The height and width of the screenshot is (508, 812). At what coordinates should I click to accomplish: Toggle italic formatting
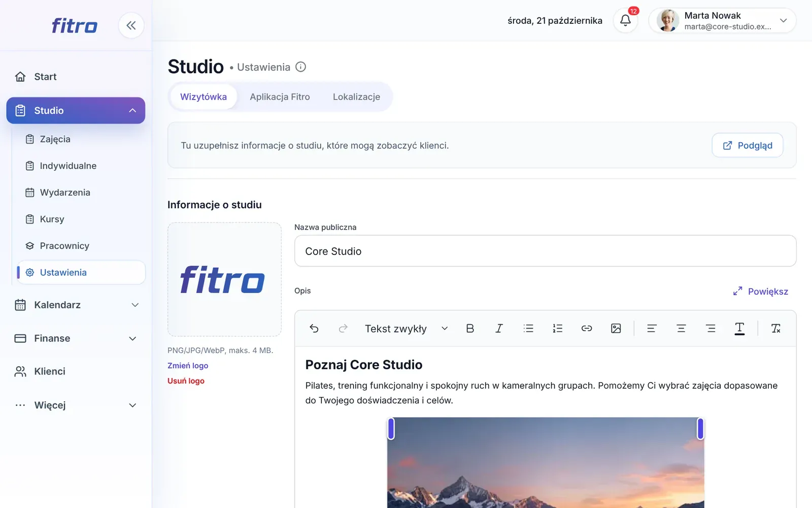pyautogui.click(x=499, y=329)
